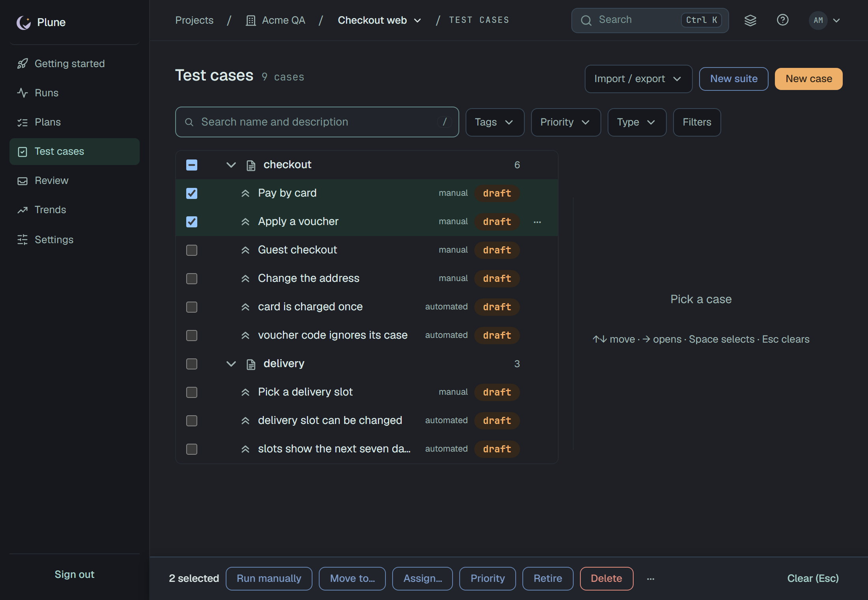Click the Acme QA building icon

point(251,21)
